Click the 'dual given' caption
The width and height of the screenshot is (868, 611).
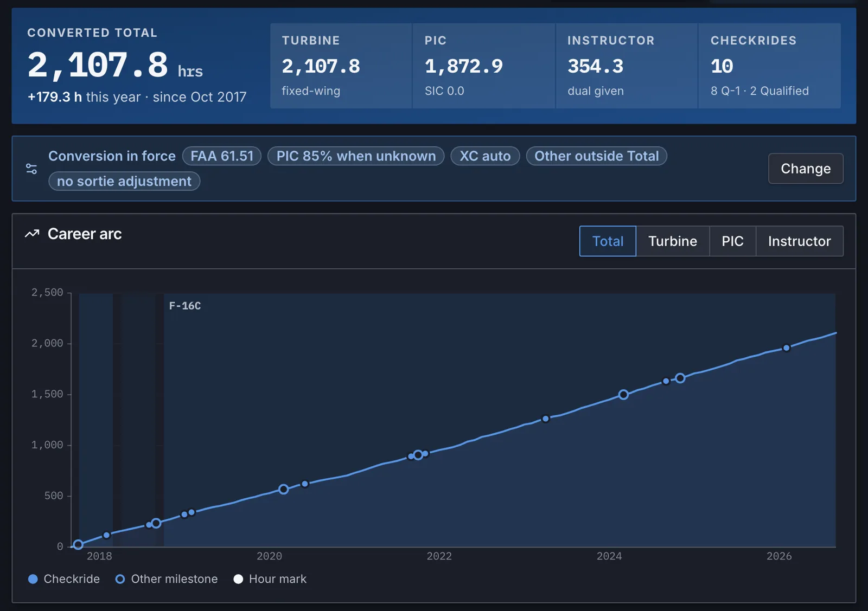(x=596, y=91)
